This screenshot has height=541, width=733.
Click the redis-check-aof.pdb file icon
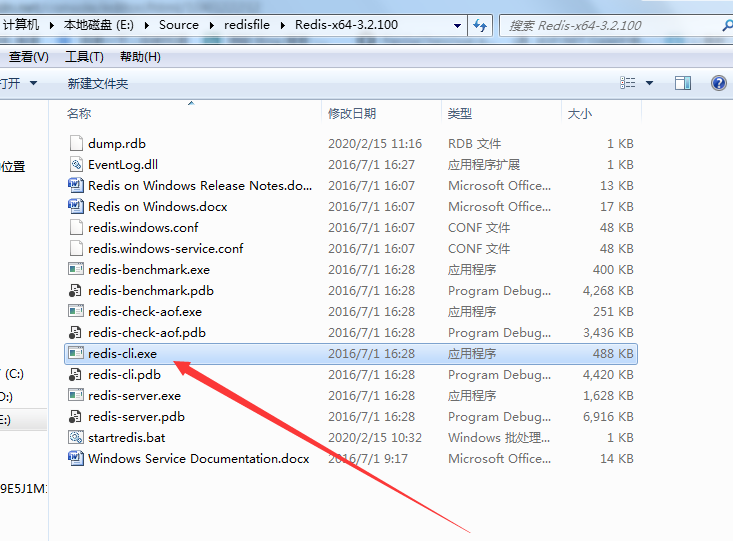75,332
